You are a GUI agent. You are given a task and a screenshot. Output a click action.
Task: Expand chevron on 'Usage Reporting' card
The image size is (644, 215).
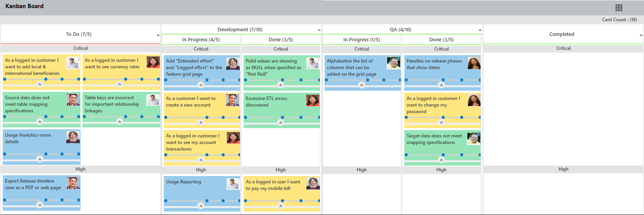click(x=201, y=206)
